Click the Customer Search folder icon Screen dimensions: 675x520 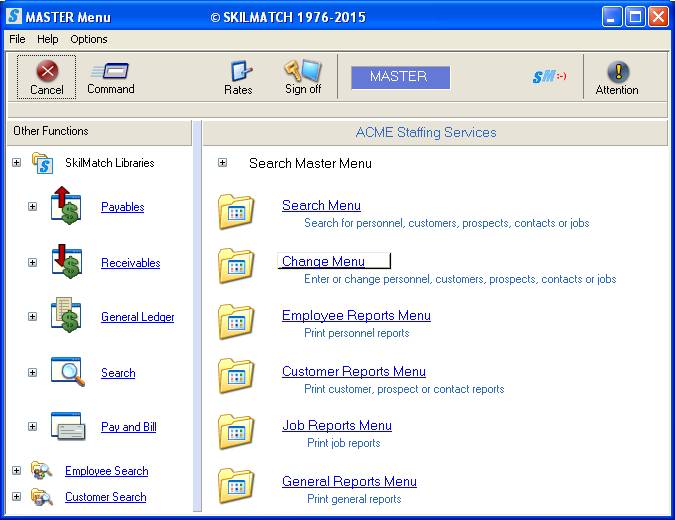click(x=41, y=497)
